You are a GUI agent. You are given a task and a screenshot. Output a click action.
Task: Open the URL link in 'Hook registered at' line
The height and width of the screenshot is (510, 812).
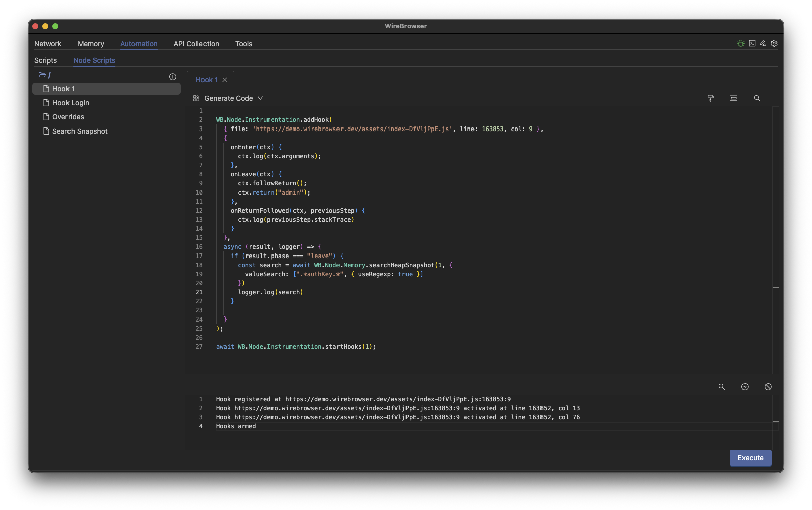[x=398, y=399]
